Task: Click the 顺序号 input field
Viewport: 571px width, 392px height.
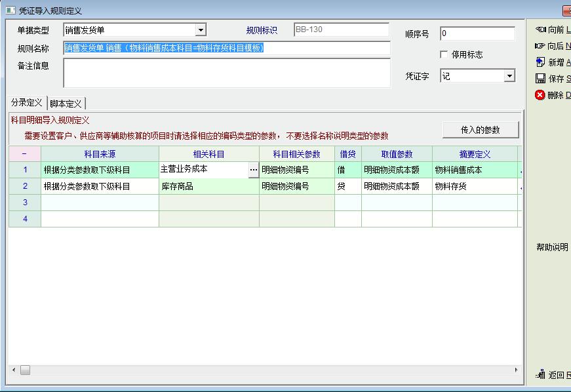Action: point(477,34)
